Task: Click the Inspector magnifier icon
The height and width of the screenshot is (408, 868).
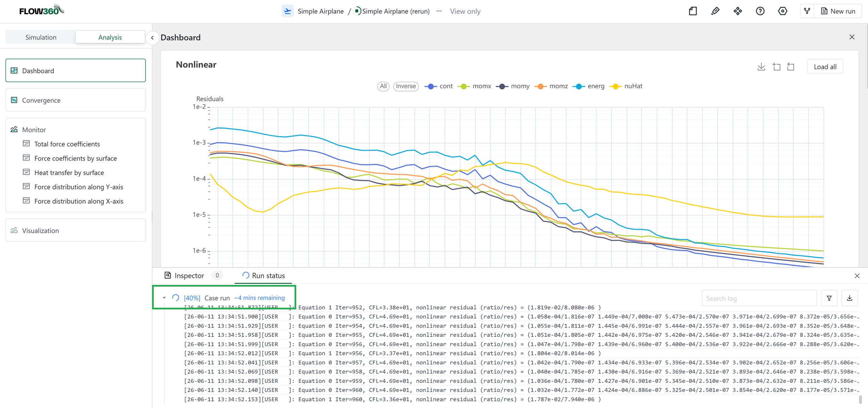Action: click(168, 275)
